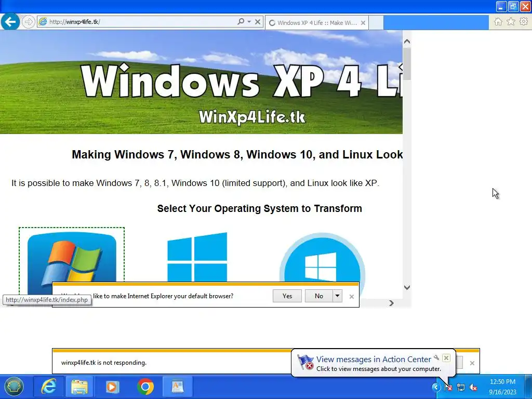
Task: Open Windows Explorer folder in taskbar
Action: [x=79, y=387]
